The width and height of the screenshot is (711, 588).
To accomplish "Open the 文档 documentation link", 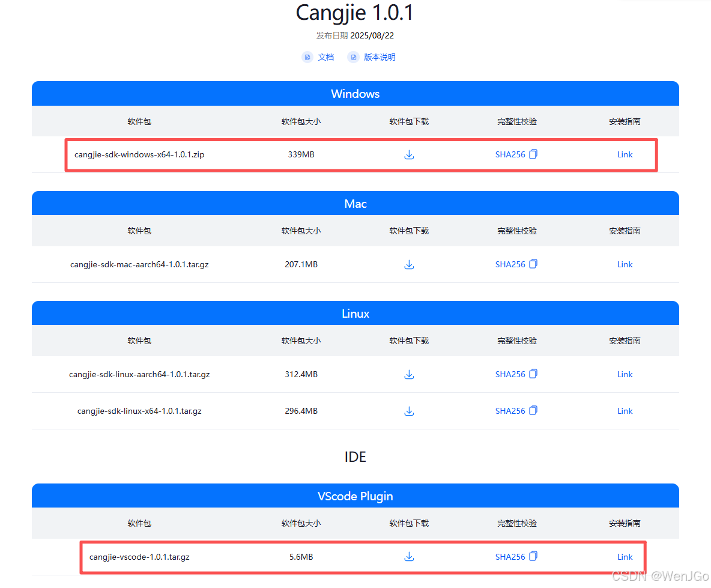I will [x=325, y=57].
